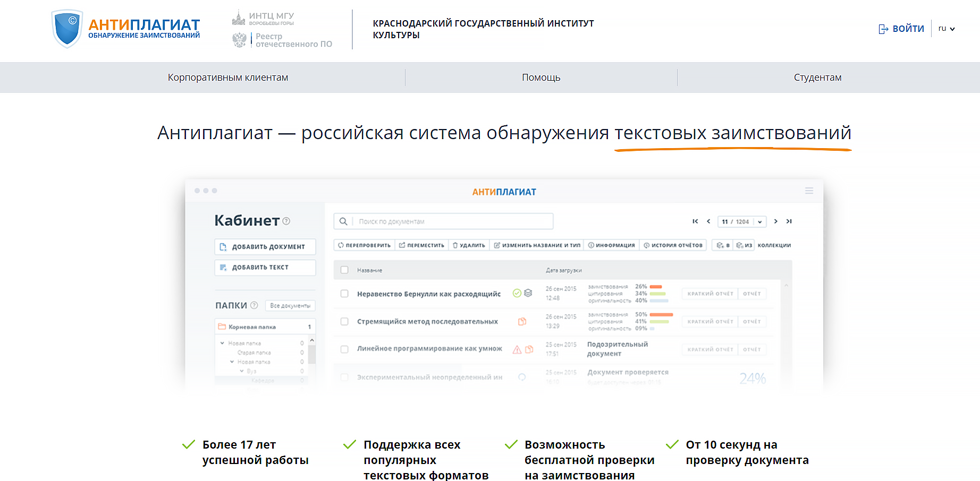Open КРАТКИЙ ОТЧЁТ for the Линейное программирование row
The height and width of the screenshot is (481, 980).
(710, 349)
